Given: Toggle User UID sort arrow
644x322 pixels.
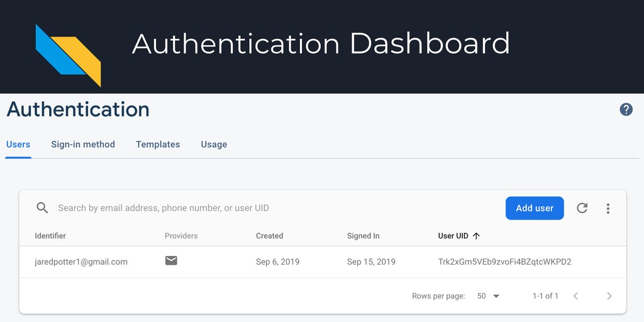Looking at the screenshot, I should pos(476,236).
